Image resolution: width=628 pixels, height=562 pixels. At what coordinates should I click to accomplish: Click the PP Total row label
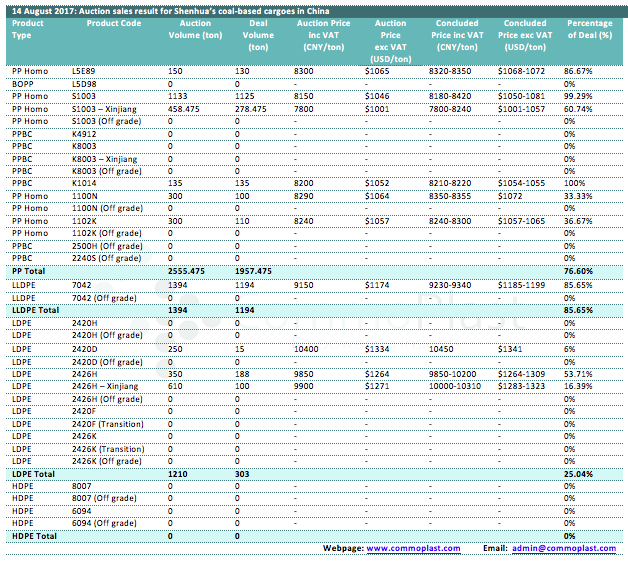tap(31, 271)
